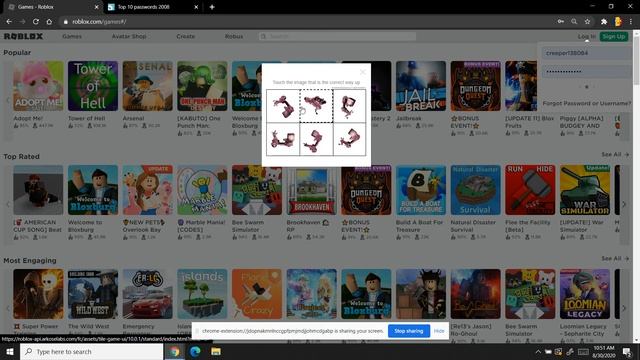Image resolution: width=640 pixels, height=360 pixels.
Task: Select the bottom-right captcha image
Action: pyautogui.click(x=349, y=139)
